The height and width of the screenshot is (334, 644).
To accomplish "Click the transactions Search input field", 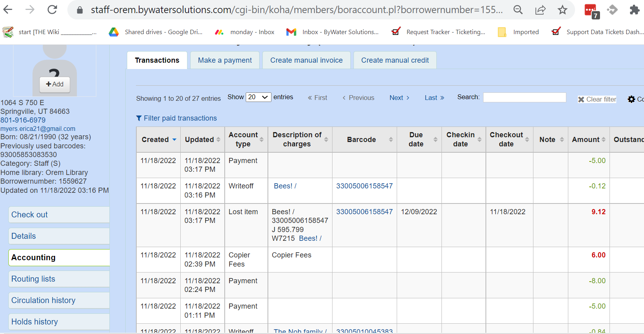I will coord(524,98).
